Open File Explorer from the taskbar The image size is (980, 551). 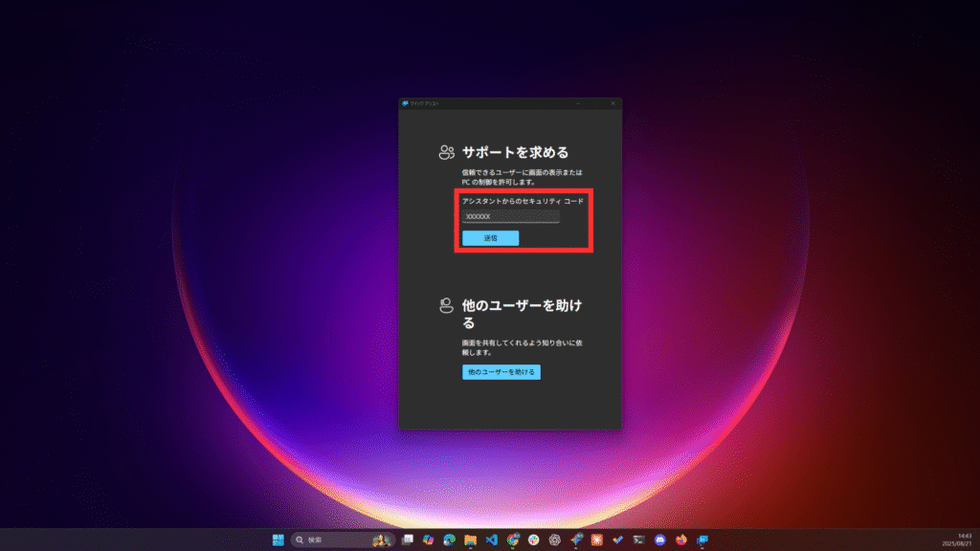470,540
